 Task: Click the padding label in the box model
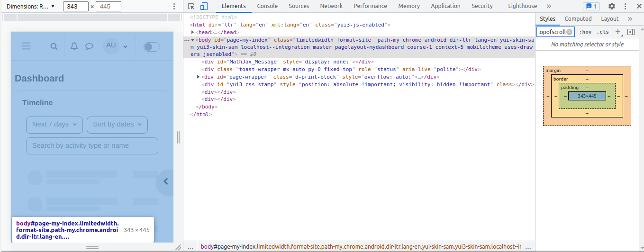coord(570,88)
